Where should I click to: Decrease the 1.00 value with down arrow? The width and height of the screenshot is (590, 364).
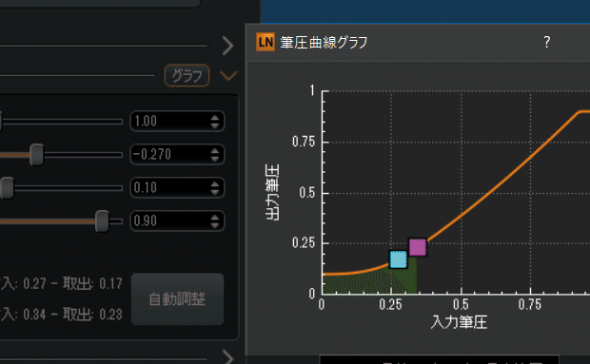point(215,125)
